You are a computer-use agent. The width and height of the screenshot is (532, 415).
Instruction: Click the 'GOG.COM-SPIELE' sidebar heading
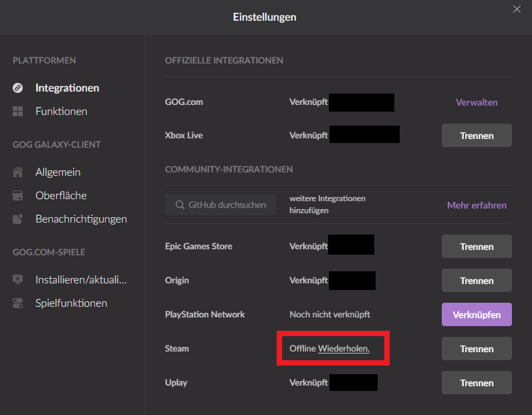coord(49,252)
